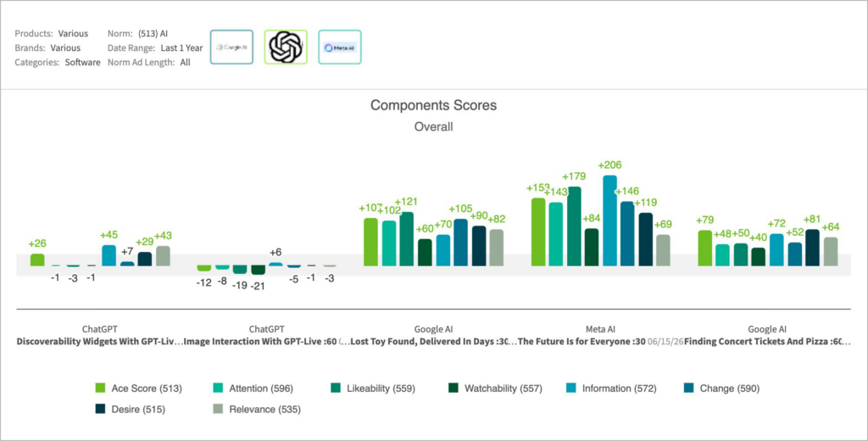Select the ChatGPT logo thumbnail
This screenshot has height=441, width=868.
click(286, 47)
